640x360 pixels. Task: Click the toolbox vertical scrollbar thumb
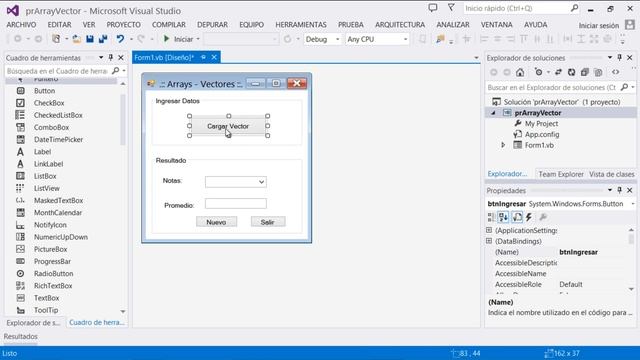point(123,119)
